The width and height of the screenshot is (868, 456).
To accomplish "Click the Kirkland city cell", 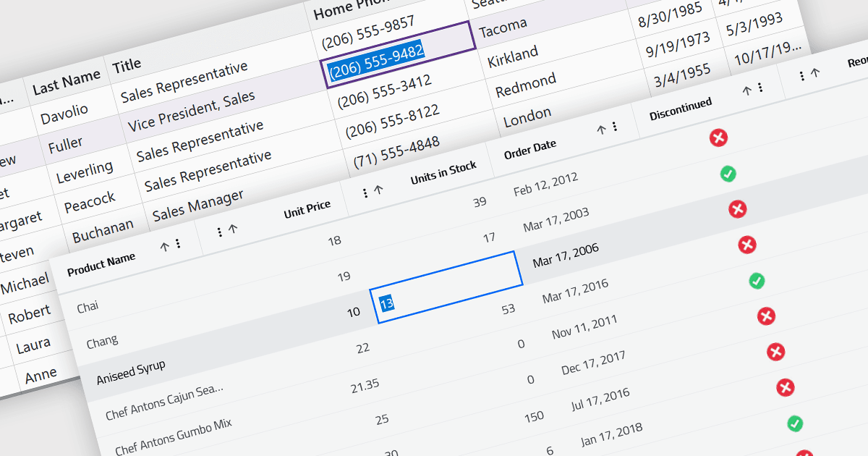I will pos(513,56).
